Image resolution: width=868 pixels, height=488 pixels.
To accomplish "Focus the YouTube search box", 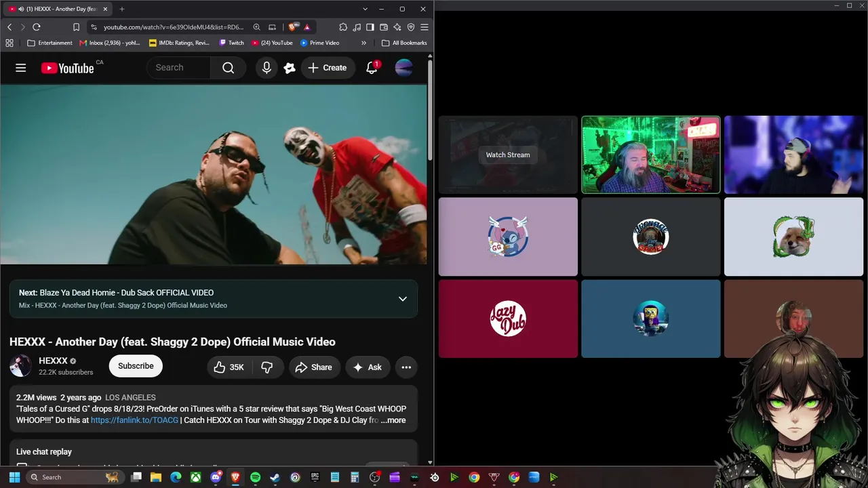I will coord(179,68).
